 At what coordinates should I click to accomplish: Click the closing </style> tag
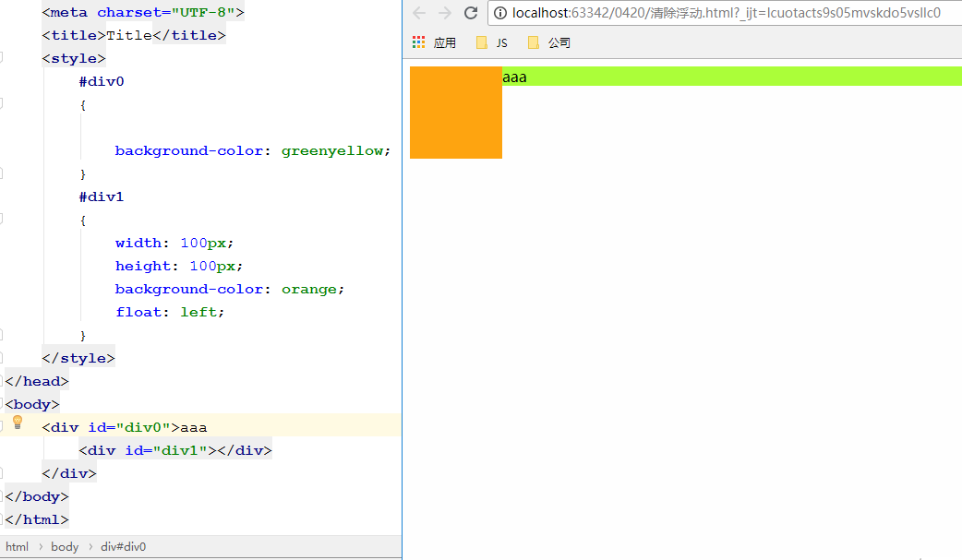pos(78,358)
